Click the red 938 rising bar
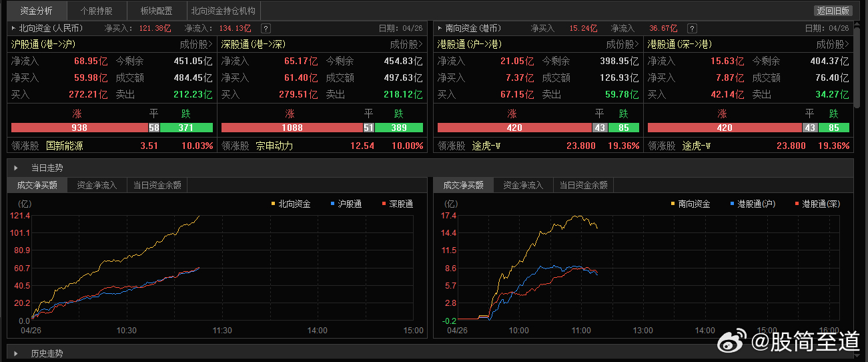 79,128
